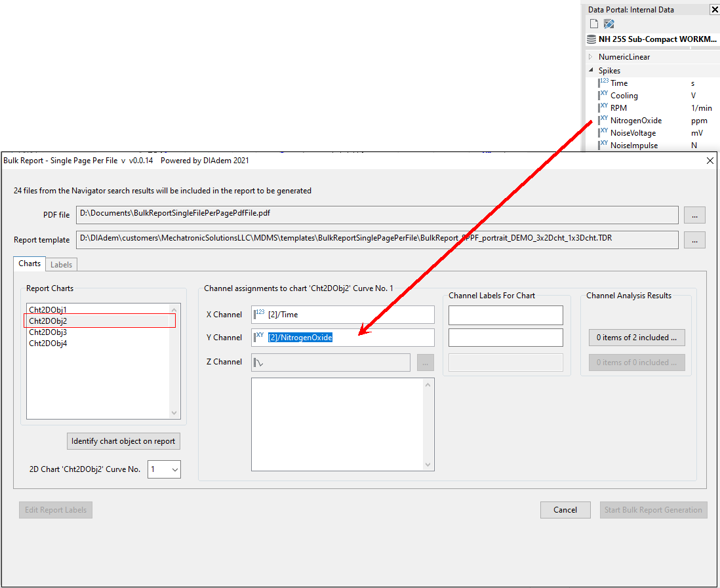This screenshot has height=588, width=720.
Task: Click the curve icon in the Z Channel field
Action: point(260,363)
